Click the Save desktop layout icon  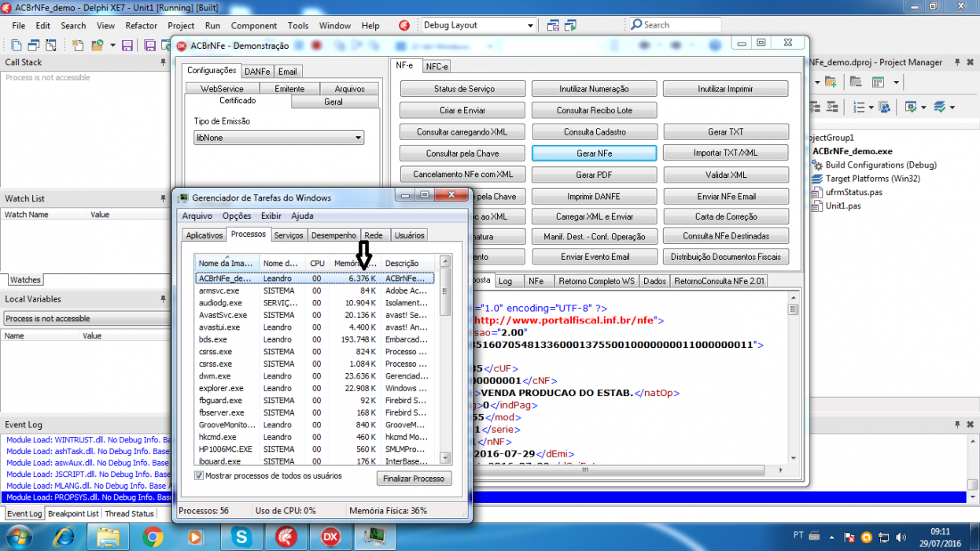point(554,25)
